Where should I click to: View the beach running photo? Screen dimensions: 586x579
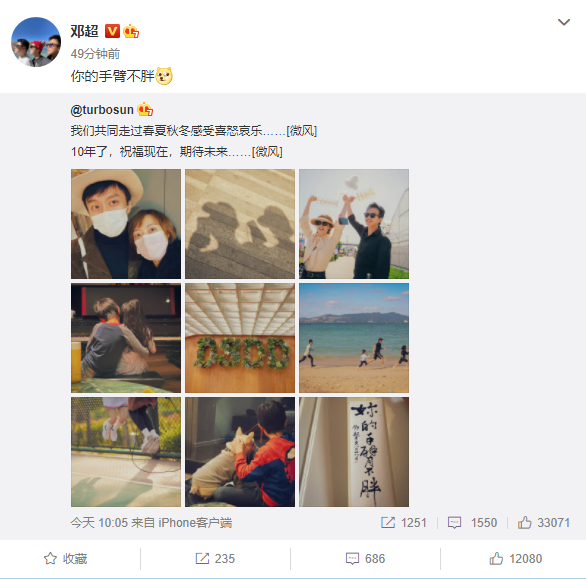pos(354,338)
